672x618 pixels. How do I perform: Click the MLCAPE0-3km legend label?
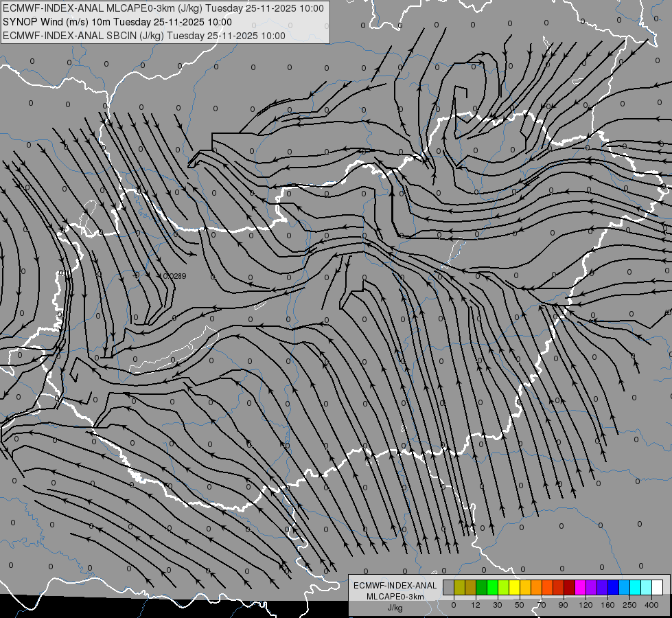pos(395,597)
